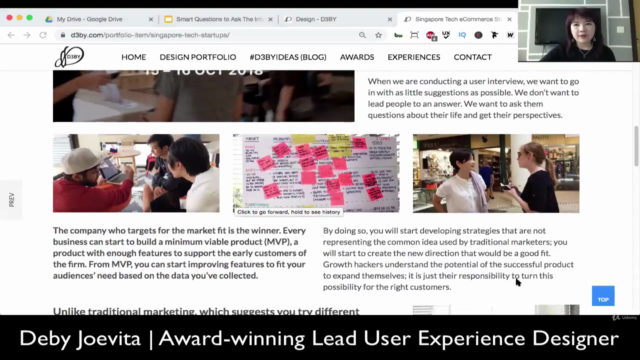Open the DESIGN PORTFOLIO menu item
This screenshot has height=360, width=640.
(198, 57)
